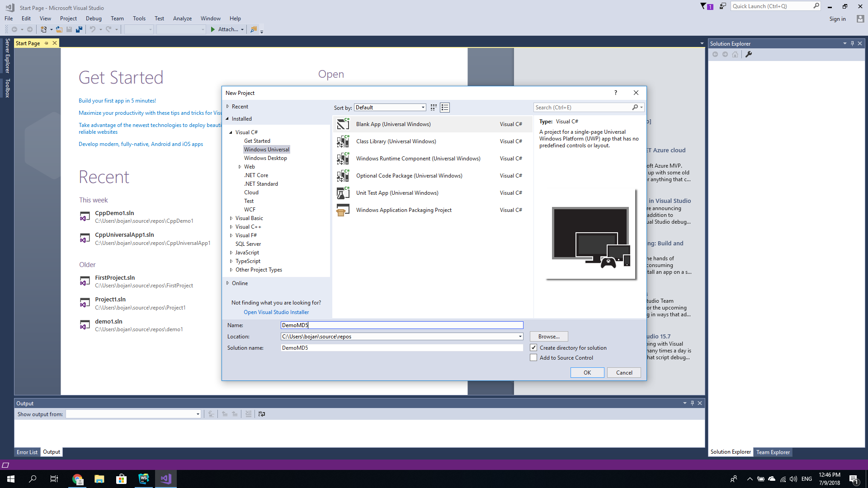Click the green Start/Attach play icon

click(213, 29)
